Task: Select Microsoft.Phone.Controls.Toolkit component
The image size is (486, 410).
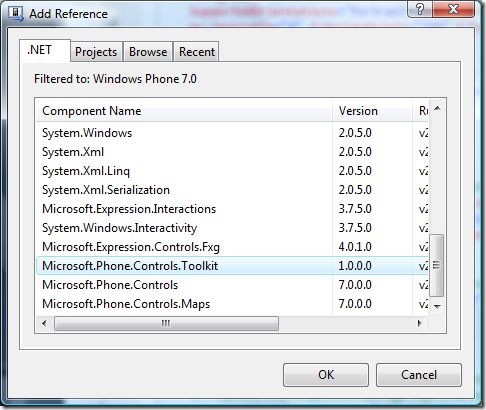Action: point(232,266)
